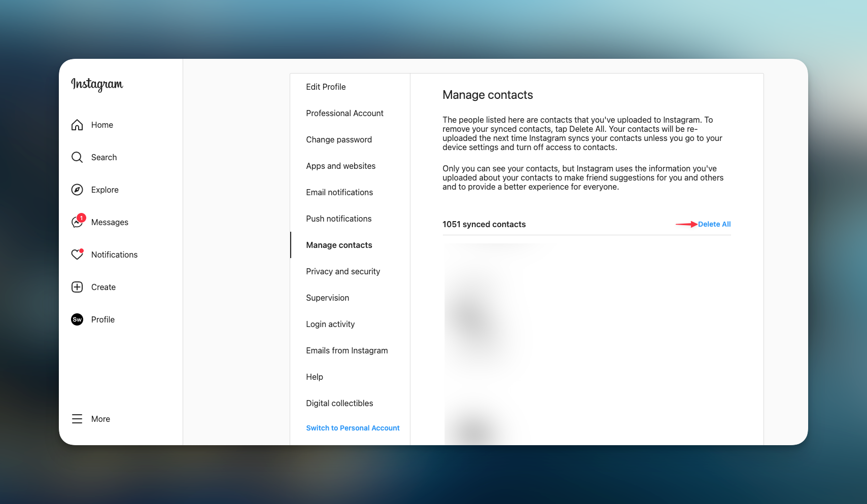Open Push notifications settings

(x=338, y=219)
